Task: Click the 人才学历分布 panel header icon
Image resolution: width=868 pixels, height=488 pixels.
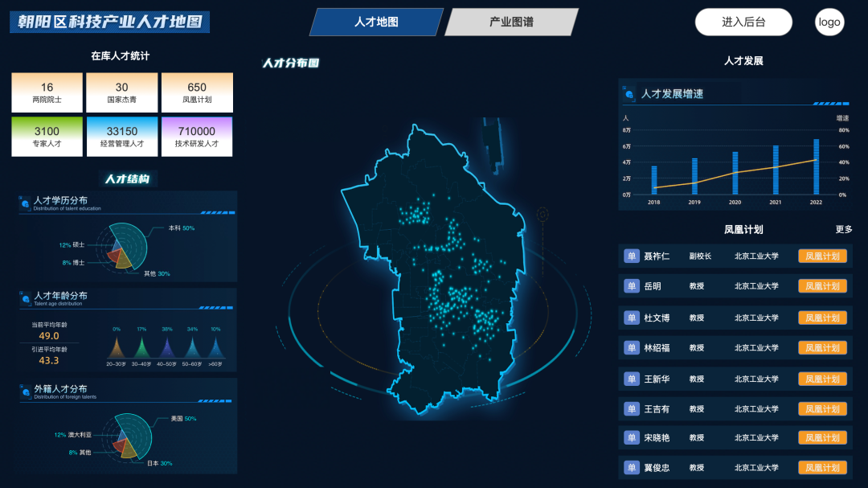Action: click(x=25, y=204)
